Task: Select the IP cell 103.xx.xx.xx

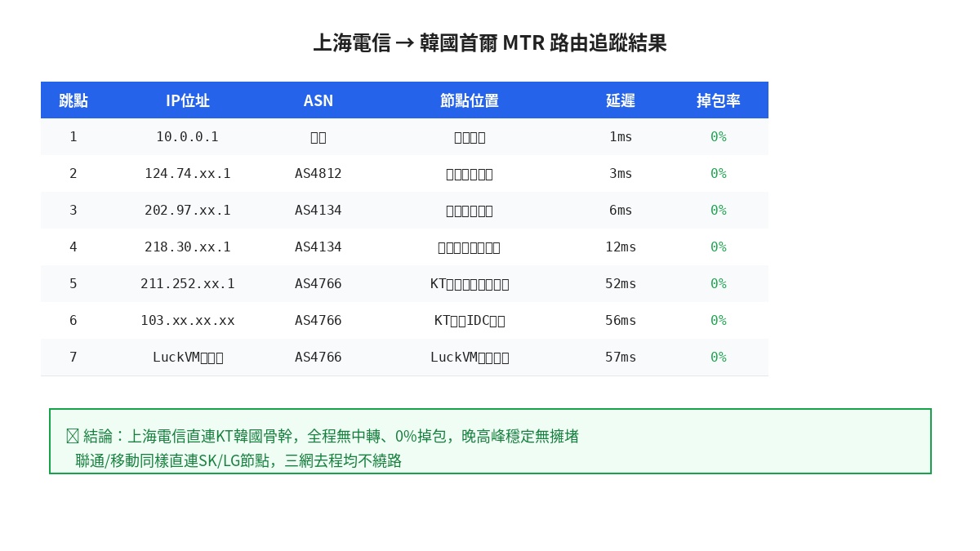Action: tap(188, 321)
